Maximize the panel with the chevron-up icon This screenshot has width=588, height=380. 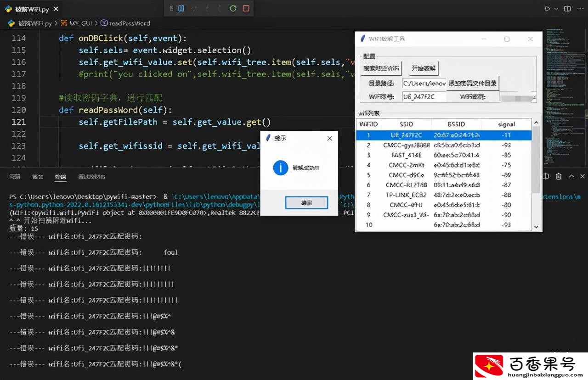(x=571, y=176)
